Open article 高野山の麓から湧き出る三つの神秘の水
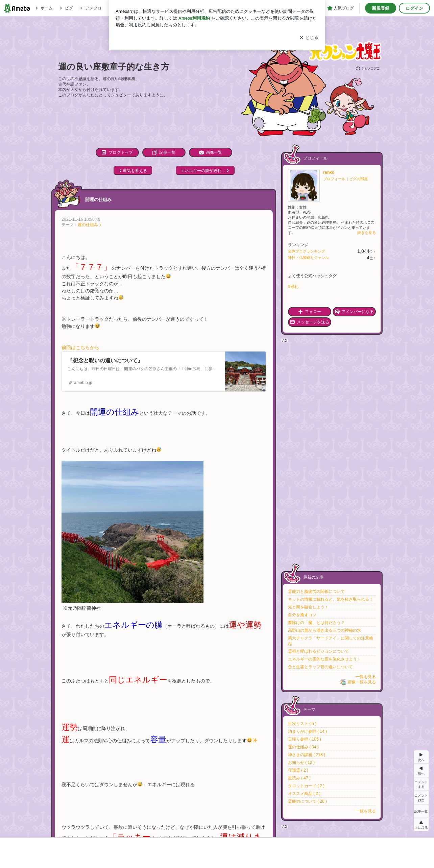This screenshot has width=434, height=868. tap(324, 630)
